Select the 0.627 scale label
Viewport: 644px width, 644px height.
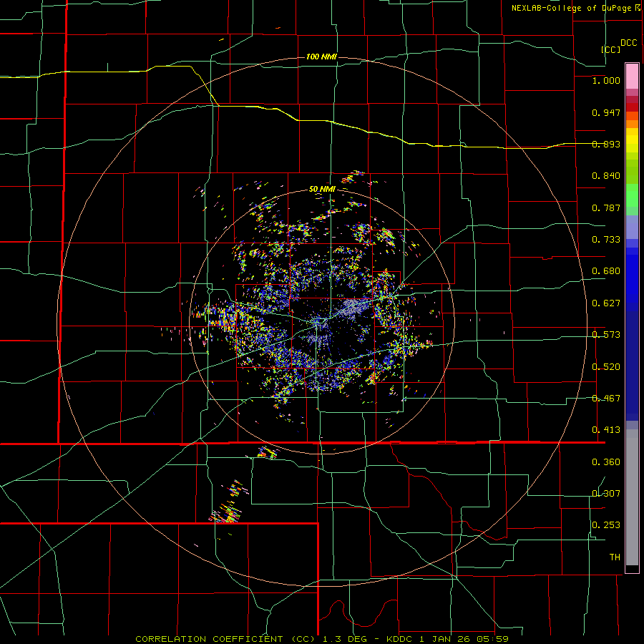[606, 303]
